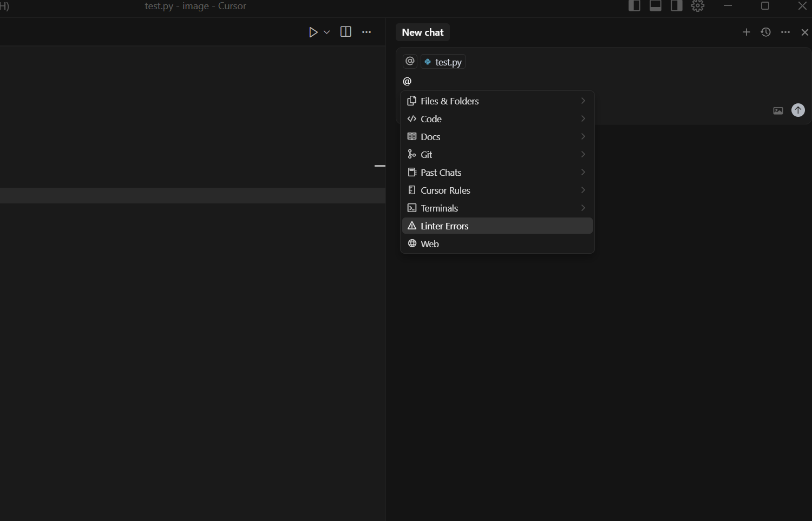The width and height of the screenshot is (812, 521).
Task: Start a new chat with plus icon
Action: (746, 32)
